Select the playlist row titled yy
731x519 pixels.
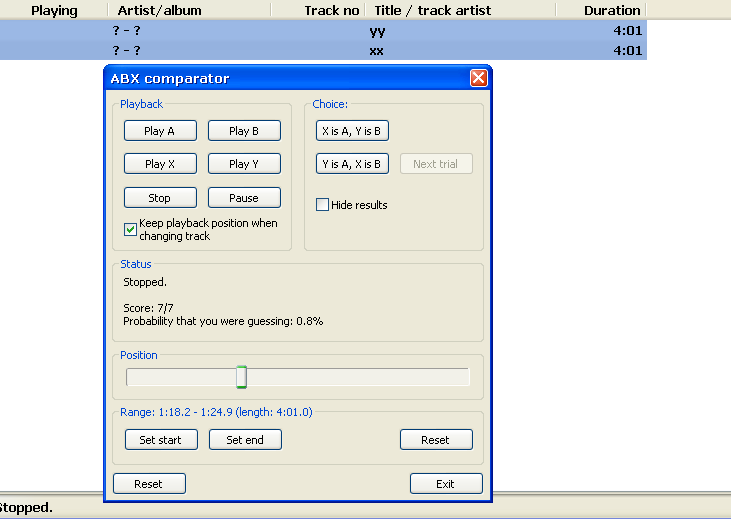[x=323, y=31]
